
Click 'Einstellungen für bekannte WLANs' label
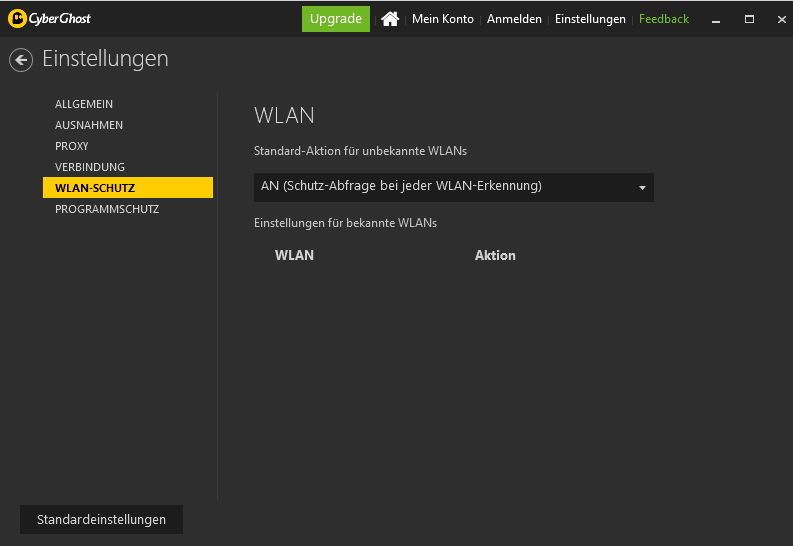[x=345, y=223]
